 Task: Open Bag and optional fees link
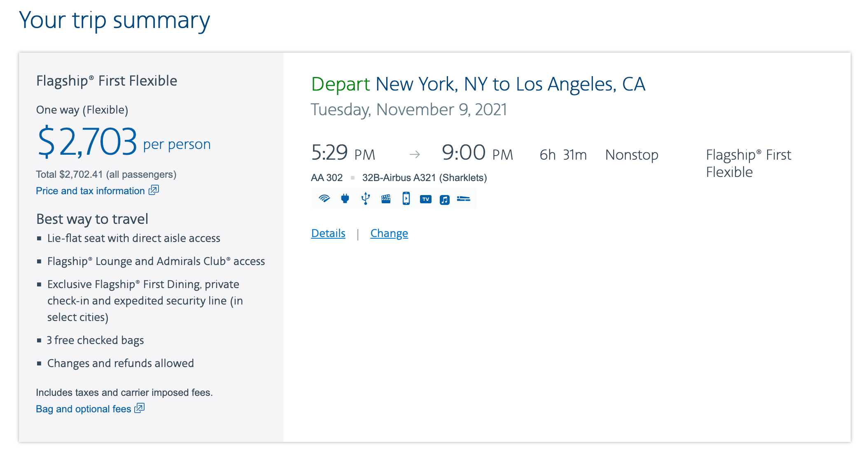point(84,409)
